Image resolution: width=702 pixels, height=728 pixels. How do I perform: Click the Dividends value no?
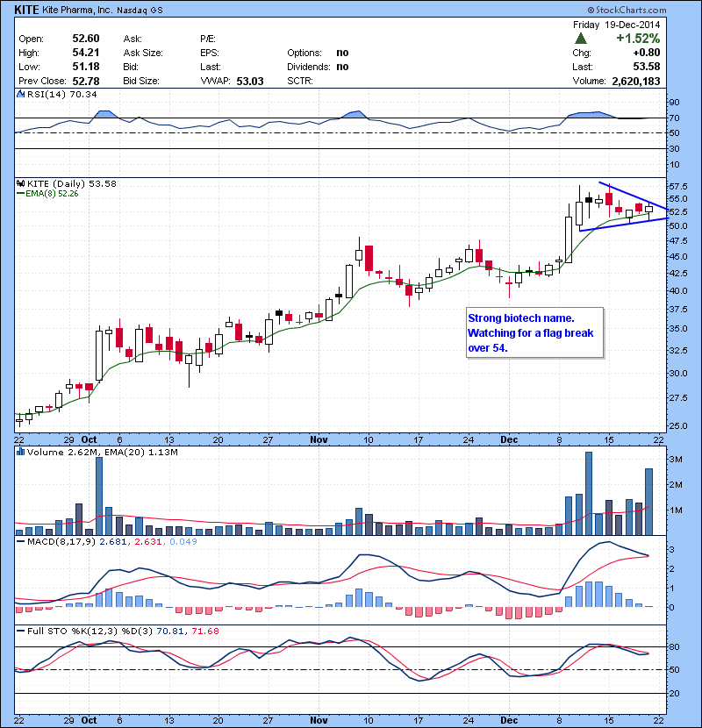(342, 67)
